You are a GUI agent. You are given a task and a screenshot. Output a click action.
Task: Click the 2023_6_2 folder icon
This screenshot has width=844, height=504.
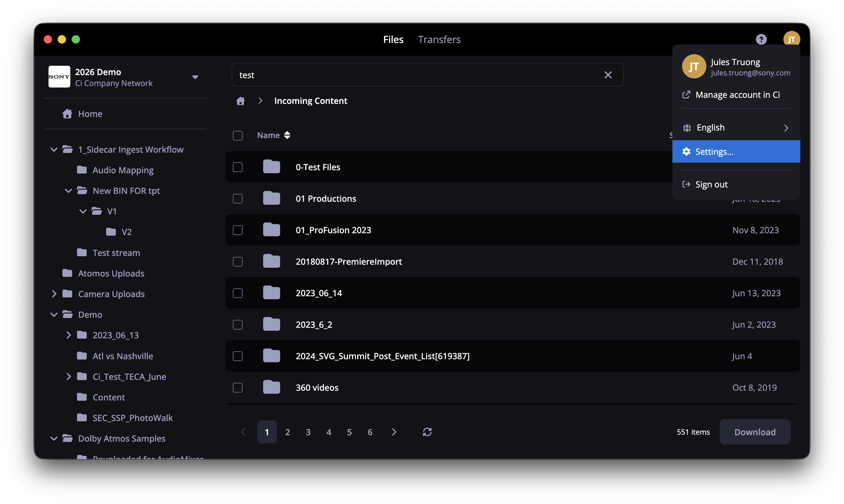click(x=271, y=324)
